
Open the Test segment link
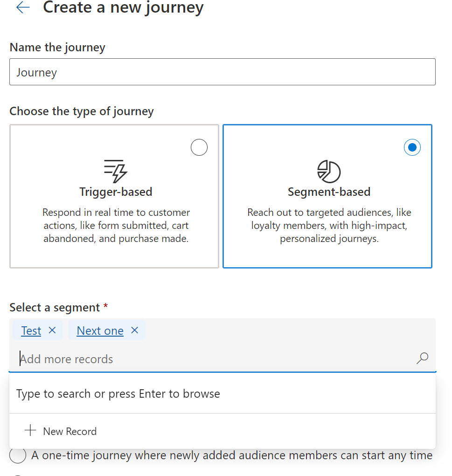pos(31,331)
